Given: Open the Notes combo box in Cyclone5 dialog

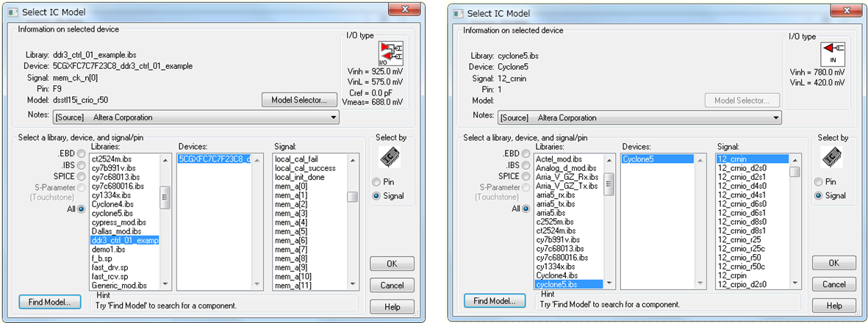Looking at the screenshot, I should (x=775, y=117).
